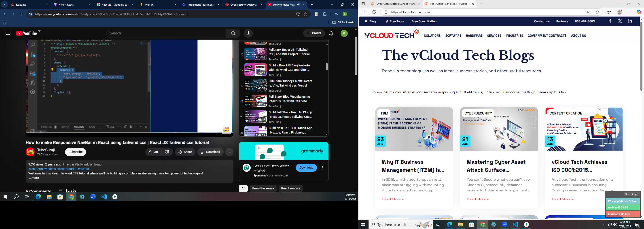Open Edge tab actions menu icon
Screen dimensions: 644x229
click(363, 4)
